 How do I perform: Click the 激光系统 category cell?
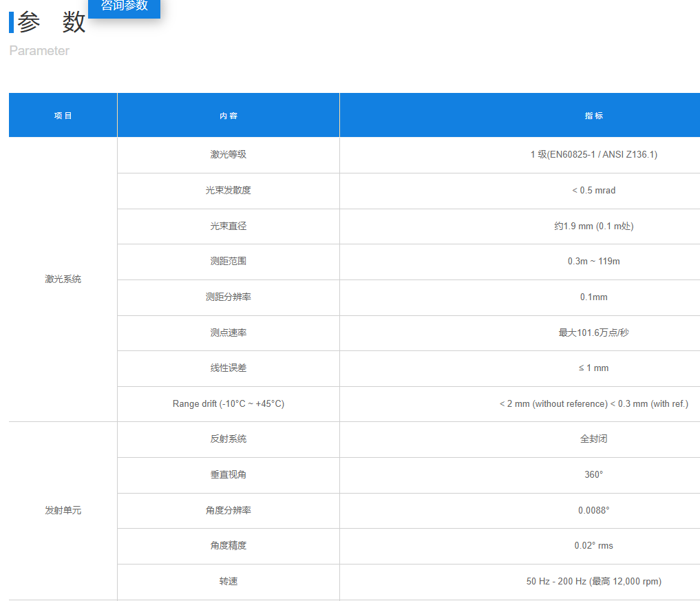click(63, 279)
